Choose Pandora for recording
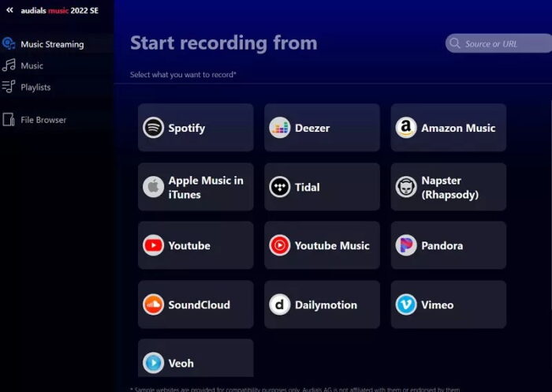Screen dimensions: 552x392 [449, 245]
